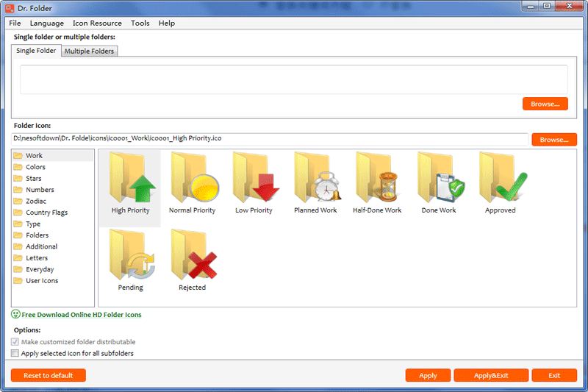Minimize the Dr. Folder window
The height and width of the screenshot is (392, 588).
[530, 6]
